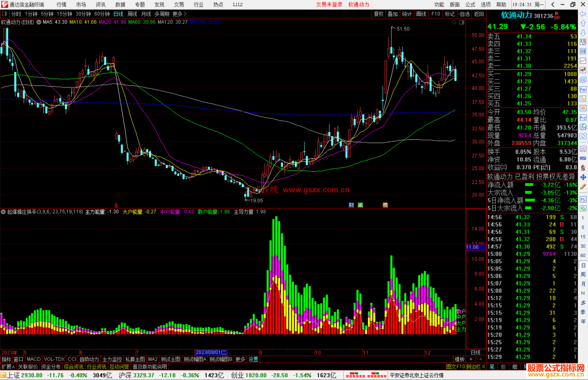This screenshot has height=380, width=588.
Task: Toggle the left panel button beside 分时
Action: tap(5, 14)
